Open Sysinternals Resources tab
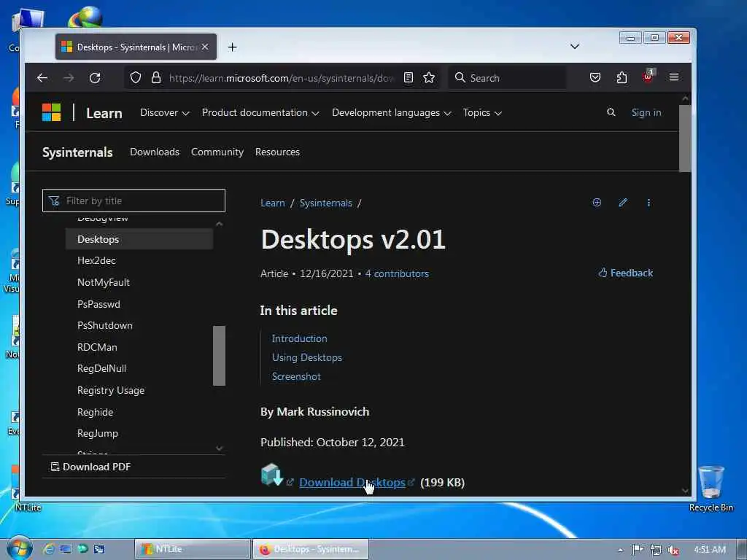The height and width of the screenshot is (560, 747). [x=277, y=152]
